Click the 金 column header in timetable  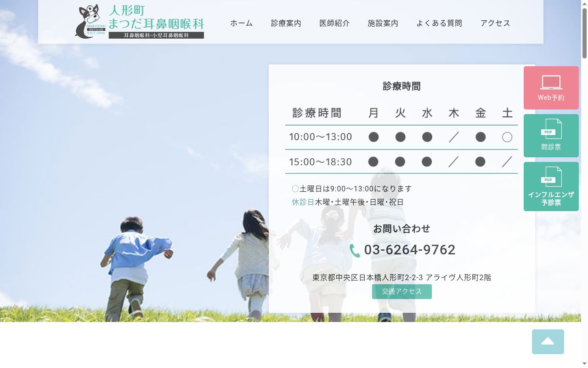click(481, 113)
